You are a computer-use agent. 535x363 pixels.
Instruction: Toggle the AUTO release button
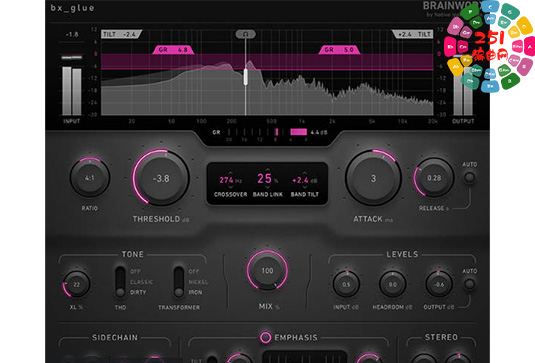tap(469, 177)
